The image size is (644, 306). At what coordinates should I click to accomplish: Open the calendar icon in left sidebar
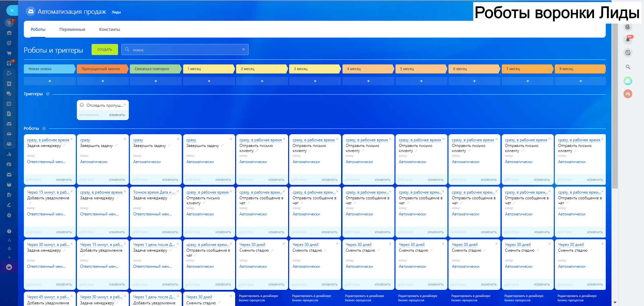(x=9, y=104)
